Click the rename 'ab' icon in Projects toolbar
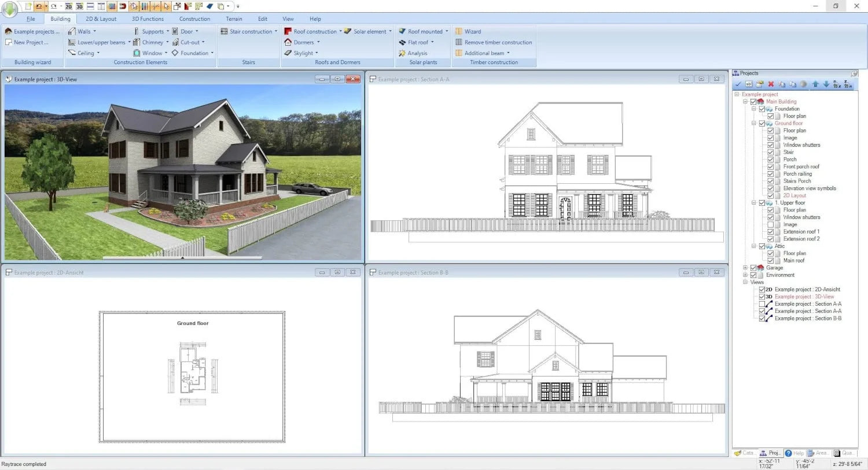868x470 pixels. point(749,84)
